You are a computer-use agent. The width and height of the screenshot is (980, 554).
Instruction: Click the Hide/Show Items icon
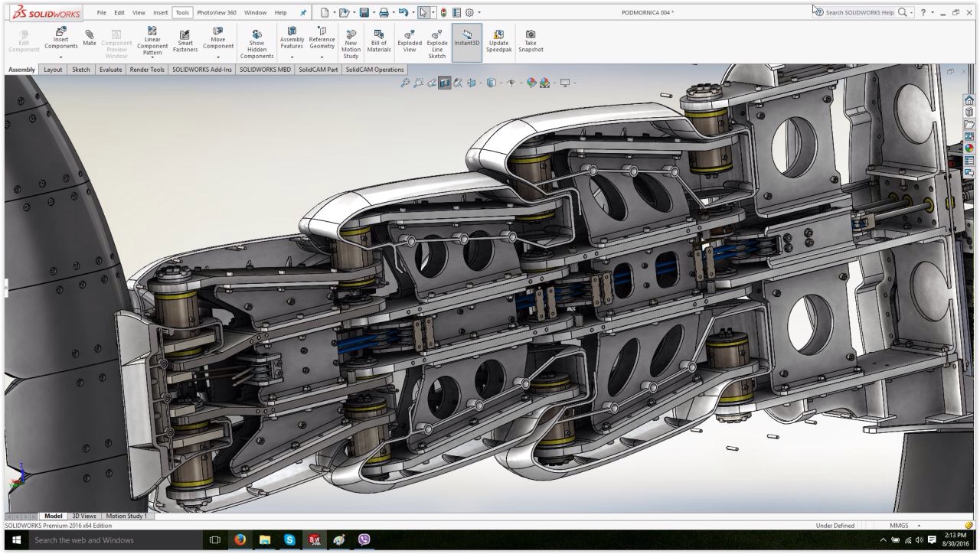coord(511,83)
